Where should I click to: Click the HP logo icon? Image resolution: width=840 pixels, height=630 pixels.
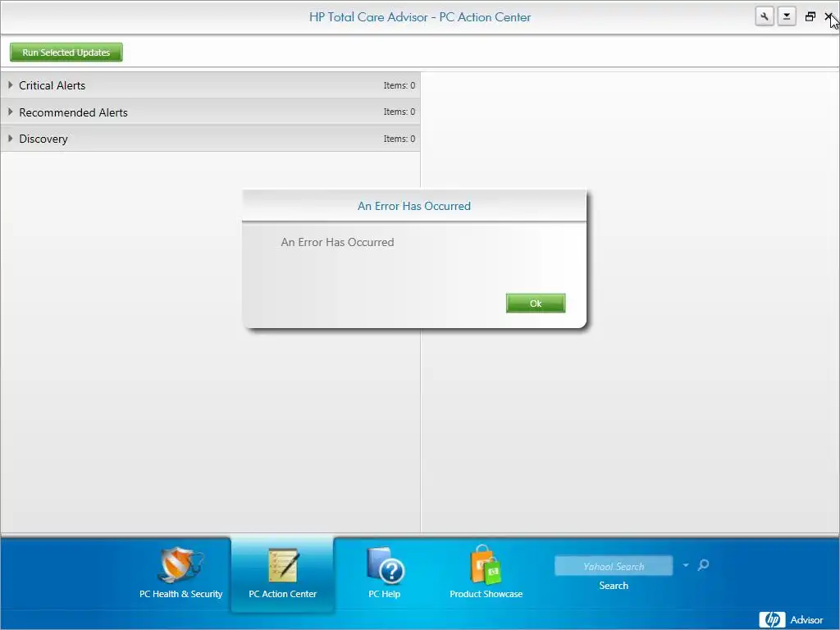pos(772,620)
